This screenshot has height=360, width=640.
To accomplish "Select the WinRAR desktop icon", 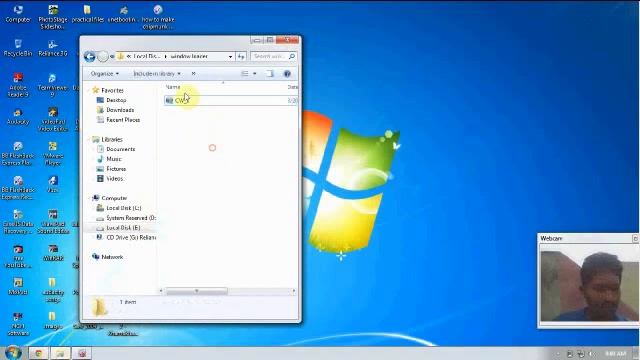I will (x=53, y=253).
